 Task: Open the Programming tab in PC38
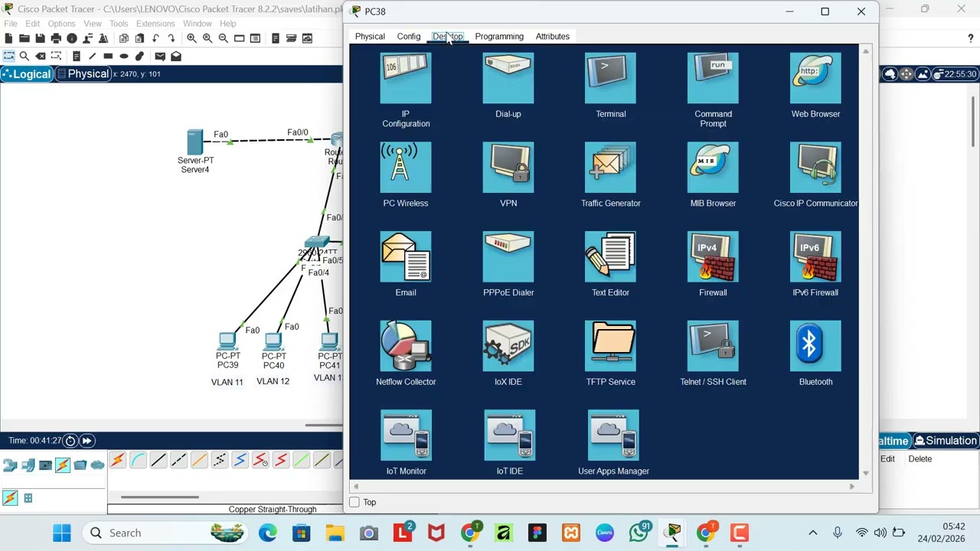[x=499, y=36]
